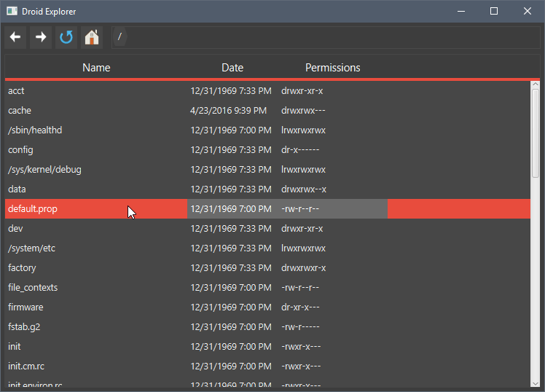Maximize the Droid Explorer window

(494, 12)
